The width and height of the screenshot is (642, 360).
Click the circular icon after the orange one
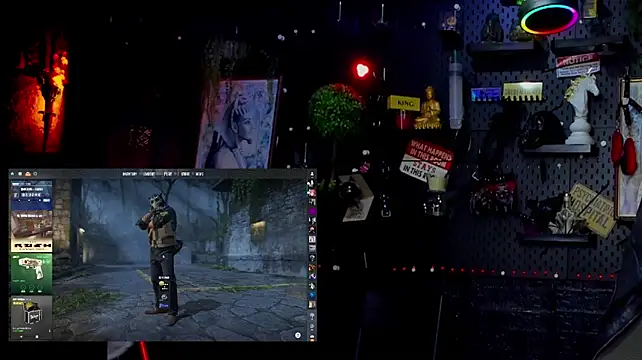coord(35,174)
